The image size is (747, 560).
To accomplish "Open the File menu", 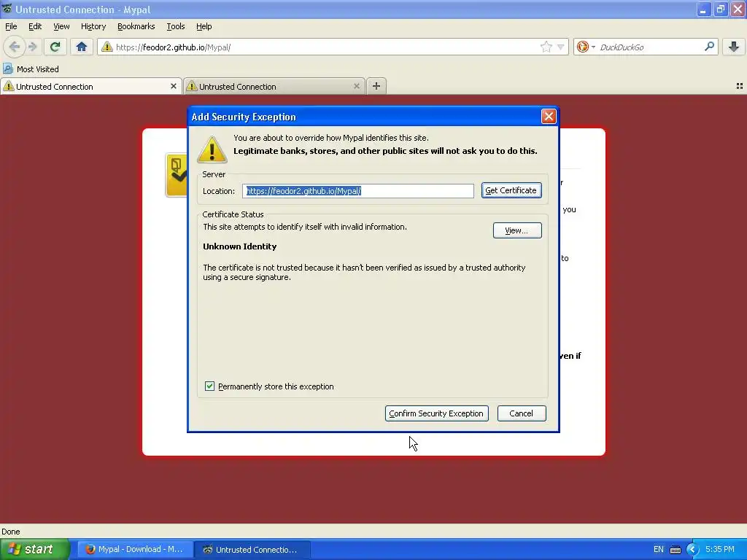I will (x=11, y=26).
